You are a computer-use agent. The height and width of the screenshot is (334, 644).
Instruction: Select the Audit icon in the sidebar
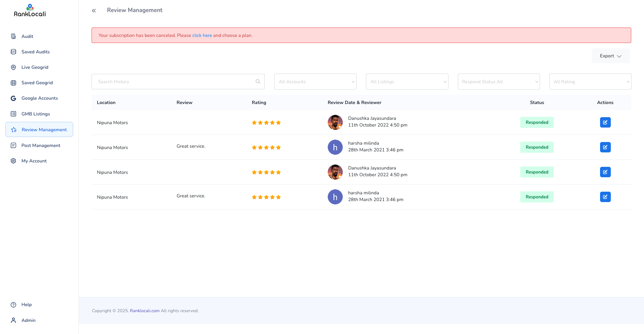(x=13, y=36)
